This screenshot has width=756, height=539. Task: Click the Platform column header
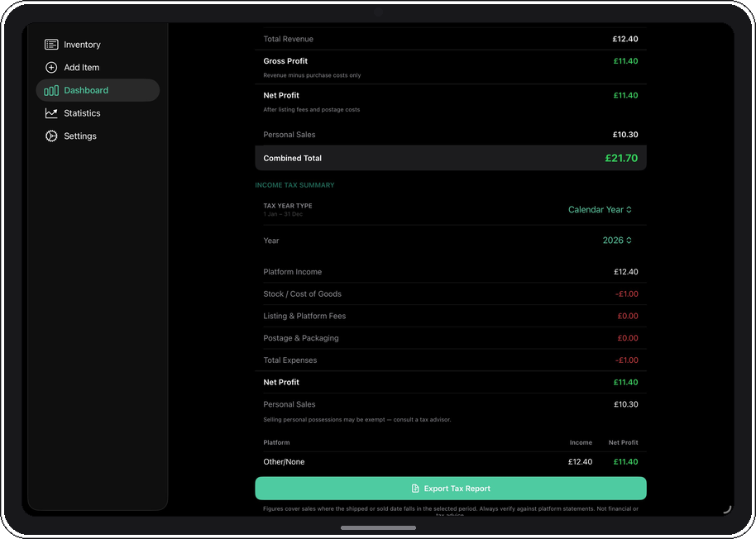point(276,442)
